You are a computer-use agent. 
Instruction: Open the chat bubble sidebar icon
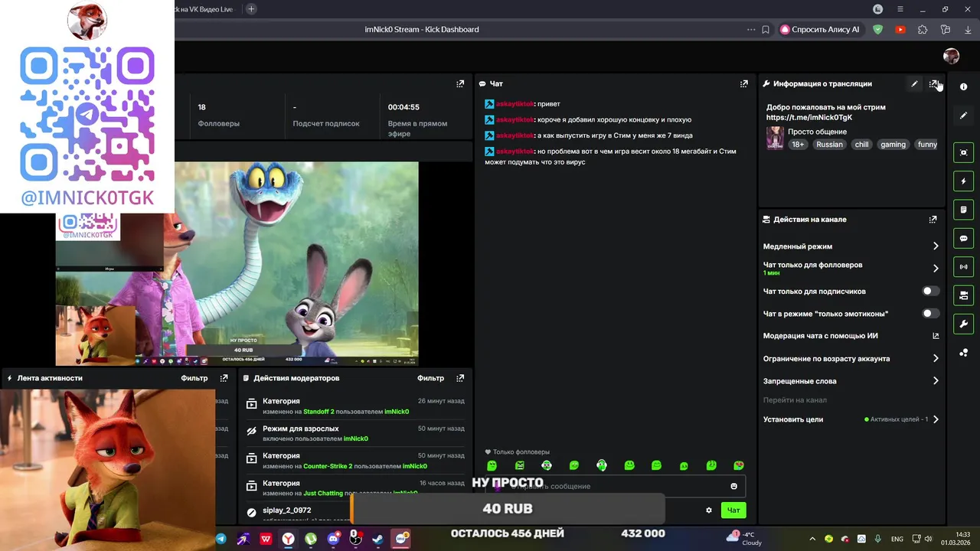click(963, 239)
